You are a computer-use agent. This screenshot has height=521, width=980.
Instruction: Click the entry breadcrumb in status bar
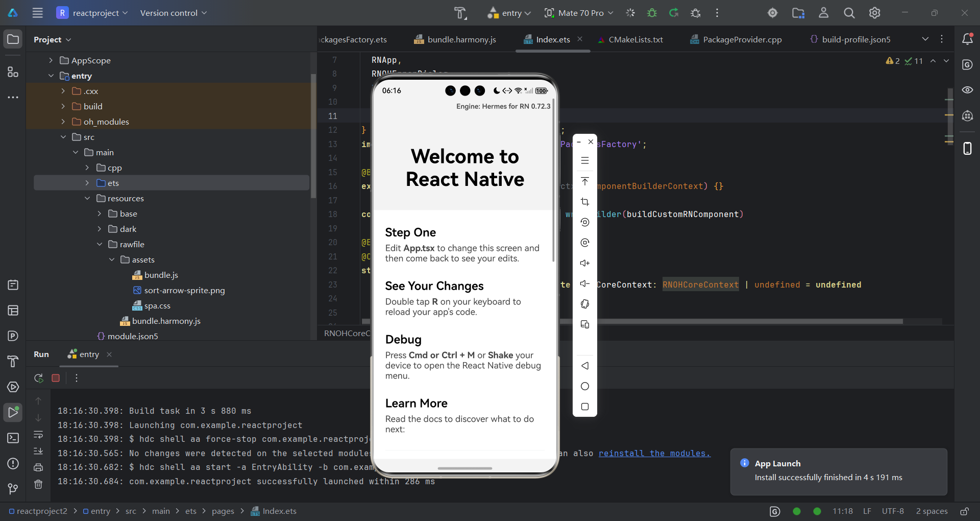[x=96, y=511]
